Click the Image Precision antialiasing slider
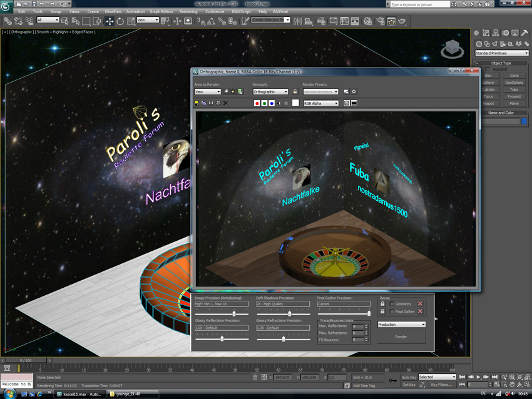The height and width of the screenshot is (399, 532). [234, 313]
